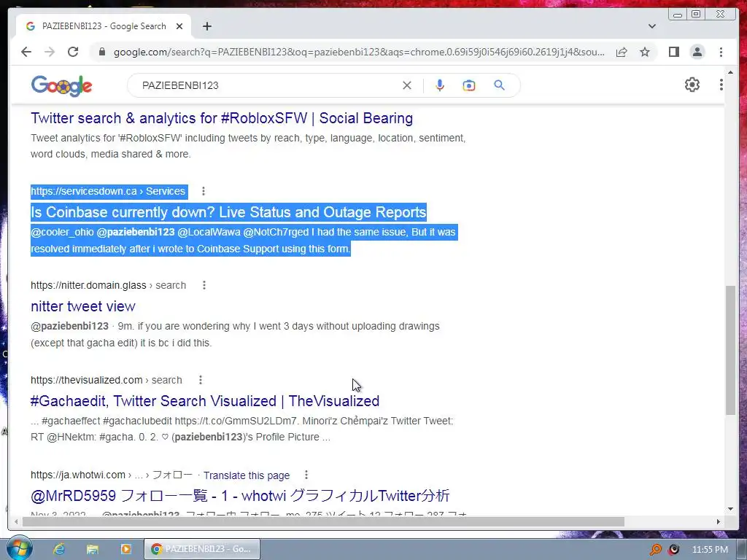The image size is (747, 560).
Task: Open more options for thevisualized.com result
Action: (x=201, y=380)
